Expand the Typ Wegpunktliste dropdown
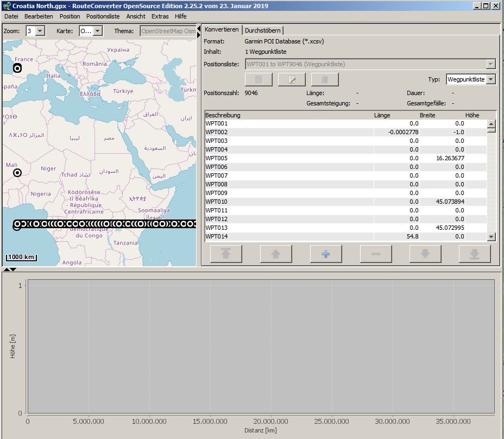 491,79
